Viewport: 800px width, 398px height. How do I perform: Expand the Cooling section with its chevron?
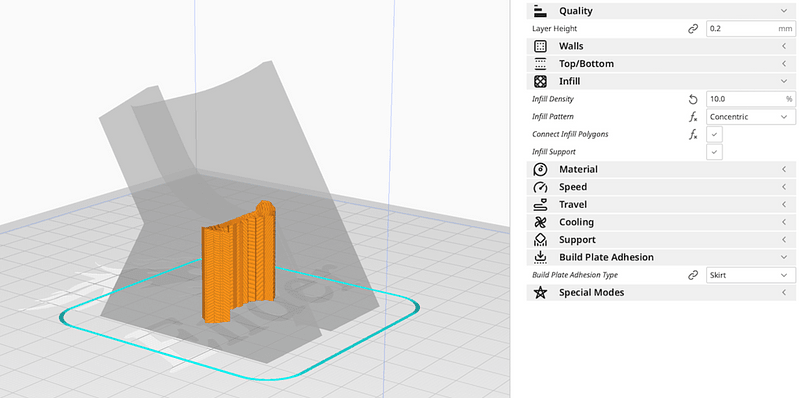[x=784, y=222]
